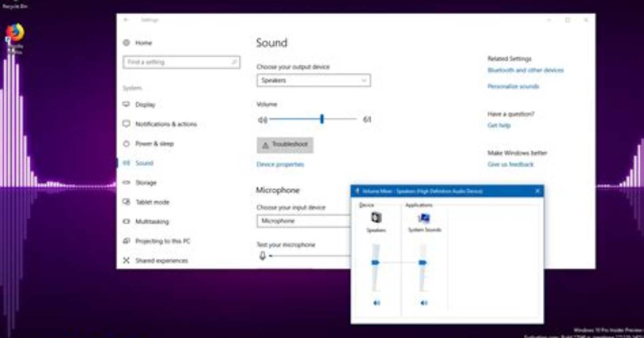
Task: Click the Power & sleep icon
Action: pyautogui.click(x=127, y=143)
